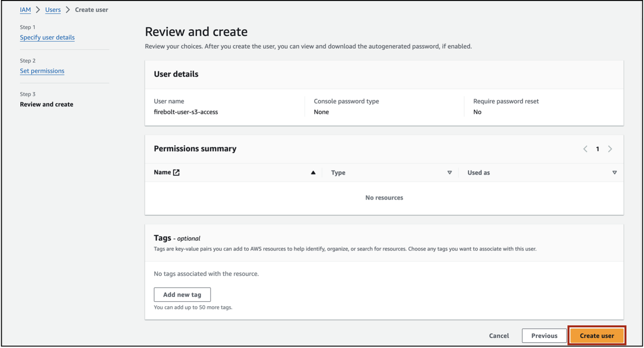Click the Previous button
The image size is (644, 348).
point(544,336)
